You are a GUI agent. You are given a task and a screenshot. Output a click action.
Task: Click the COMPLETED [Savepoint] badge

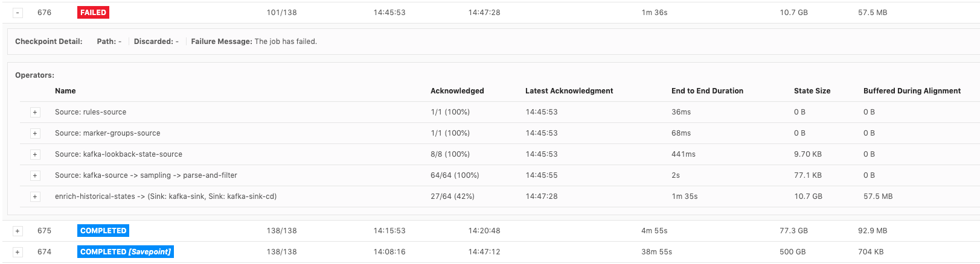(x=126, y=252)
